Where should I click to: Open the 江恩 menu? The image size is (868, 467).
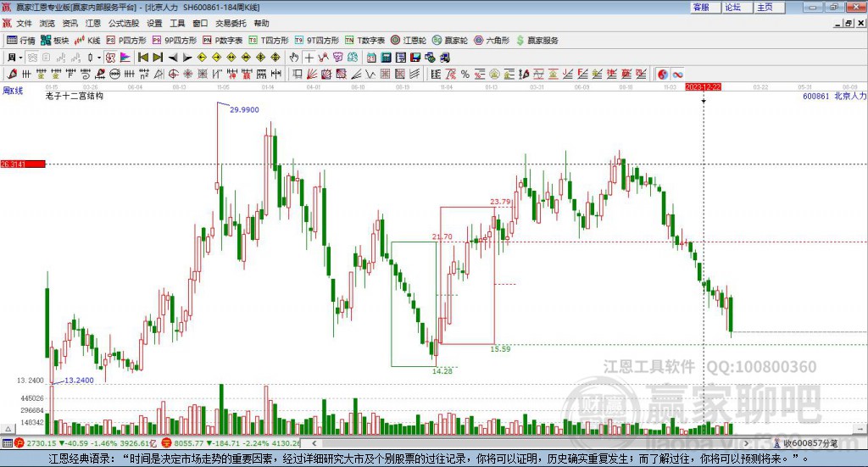click(x=93, y=23)
